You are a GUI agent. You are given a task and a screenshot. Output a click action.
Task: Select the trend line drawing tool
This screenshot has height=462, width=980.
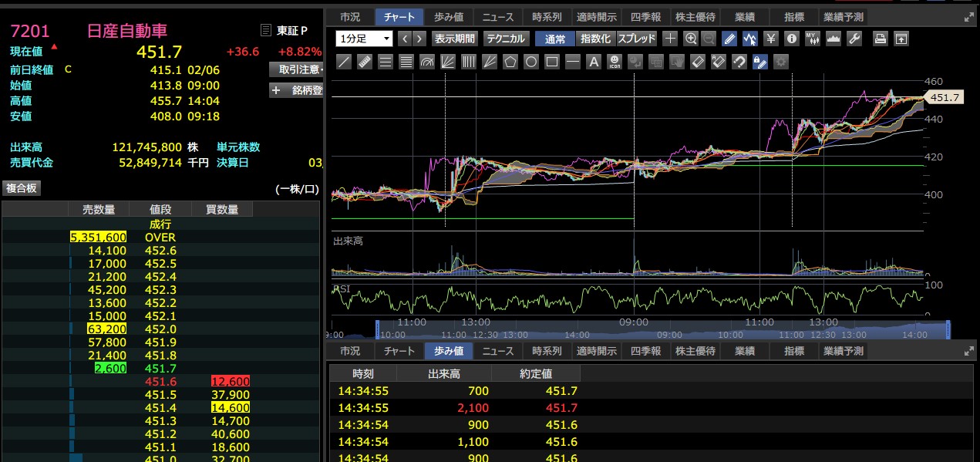click(344, 62)
